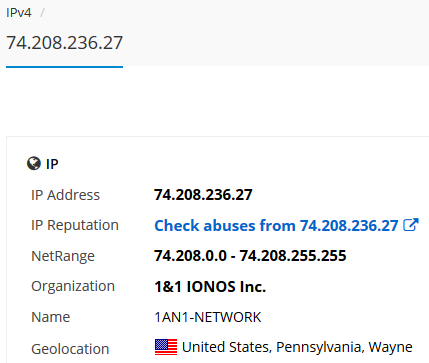
Task: Click the bold IP Address value 74.208.236.27
Action: coord(203,195)
